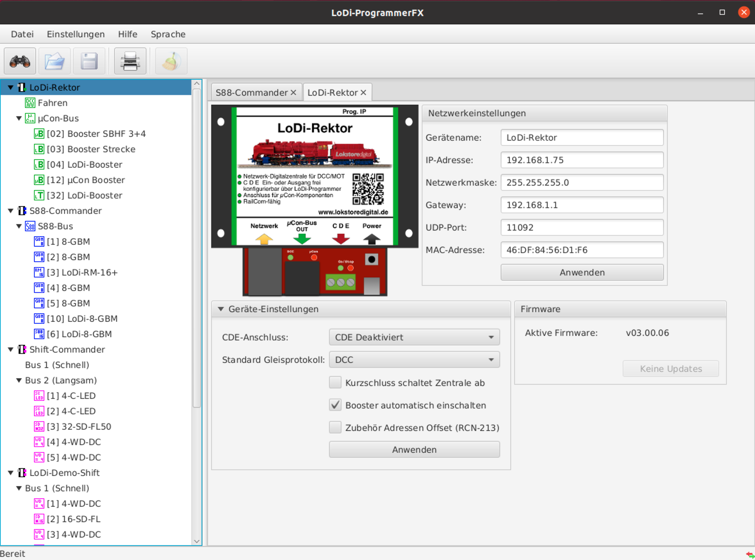Image resolution: width=755 pixels, height=560 pixels.
Task: Click the Keine Updates button
Action: pyautogui.click(x=671, y=369)
